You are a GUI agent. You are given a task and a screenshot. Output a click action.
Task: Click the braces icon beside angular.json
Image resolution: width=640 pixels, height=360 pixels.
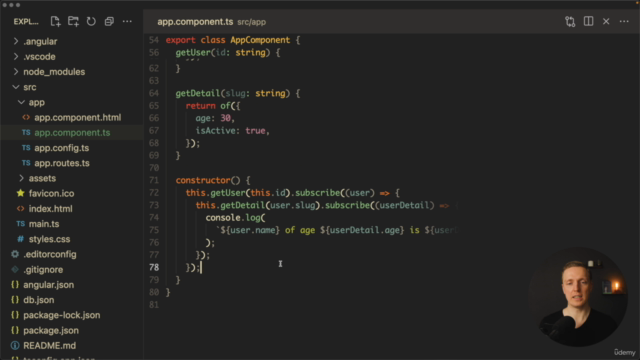tap(15, 284)
